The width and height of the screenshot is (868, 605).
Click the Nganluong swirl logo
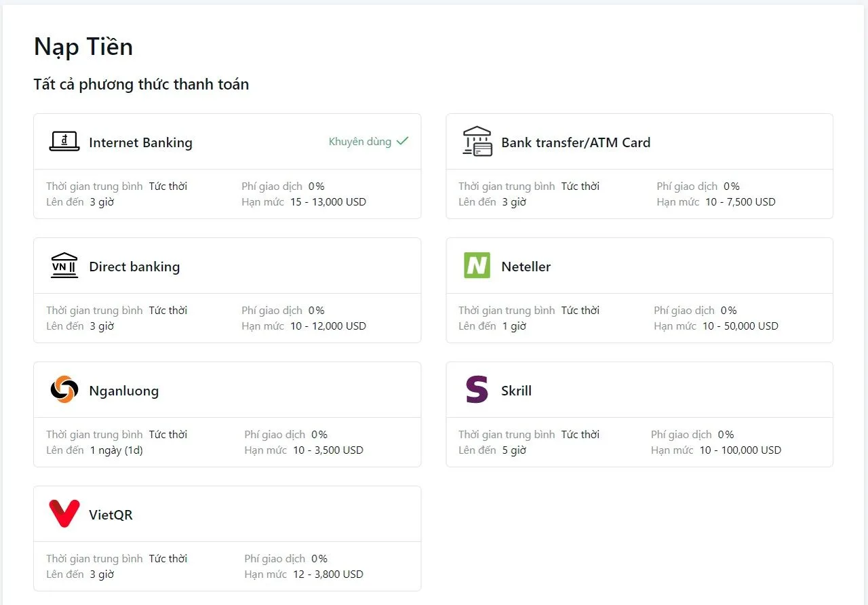[x=64, y=390]
